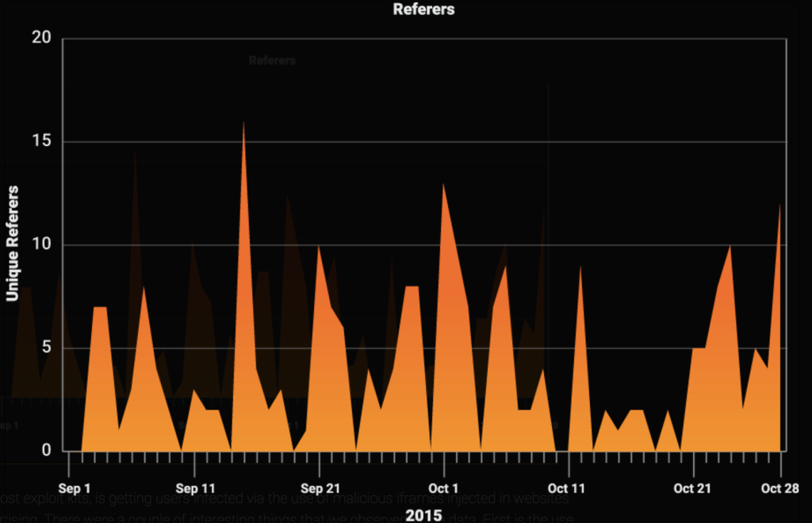Select the isolated narrow spike after Oct 11
Screen dimensions: 812x523
pos(580,274)
